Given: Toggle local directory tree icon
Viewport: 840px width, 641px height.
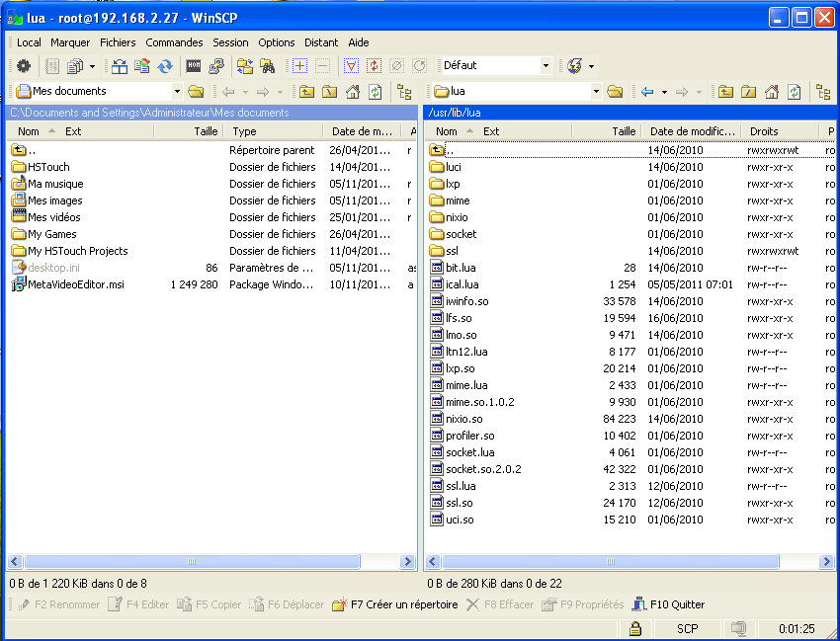Looking at the screenshot, I should (404, 92).
